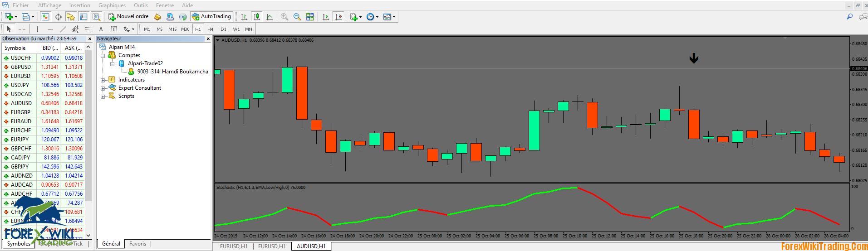Select the text label tool

pos(113,29)
